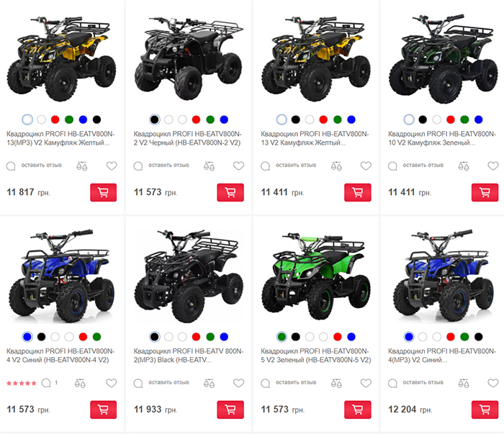Image resolution: width=504 pixels, height=434 pixels.
Task: Select black color swatch for HB-EATV800N-5 V2 Зеленый
Action: [x=296, y=337]
